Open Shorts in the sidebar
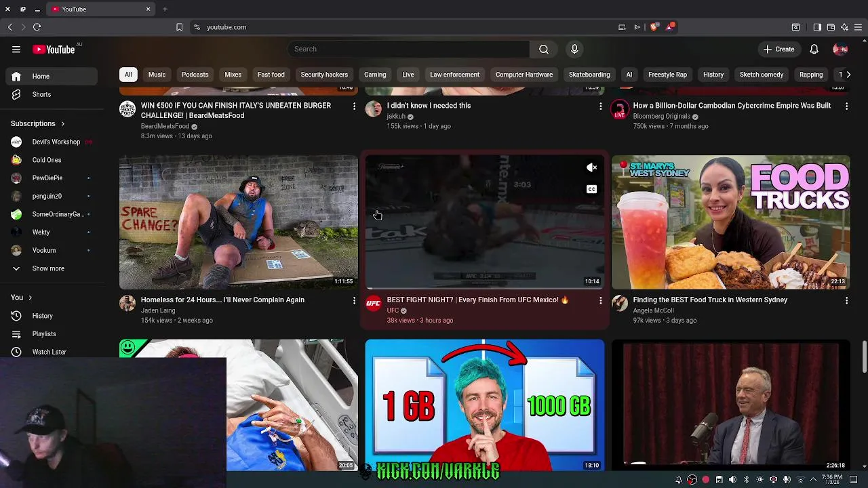This screenshot has height=488, width=868. coord(52,95)
